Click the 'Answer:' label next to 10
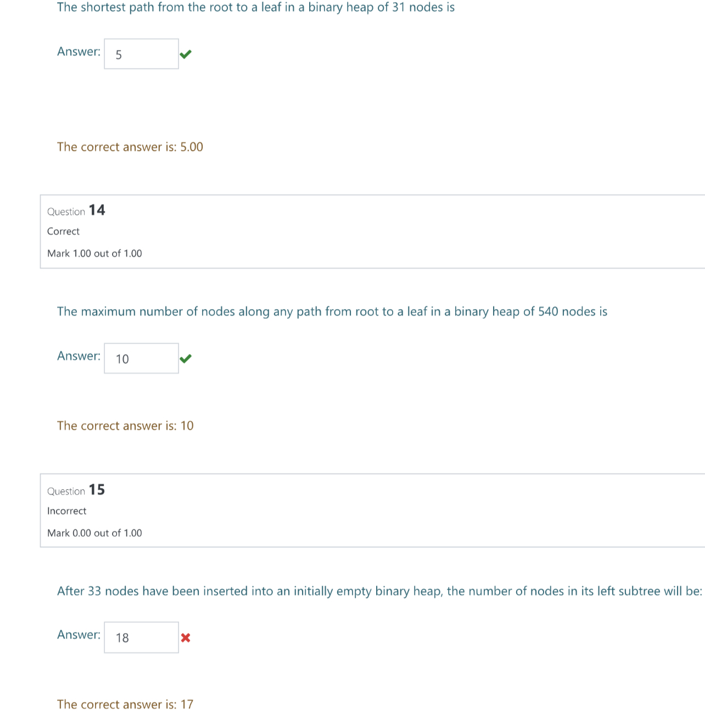 79,356
